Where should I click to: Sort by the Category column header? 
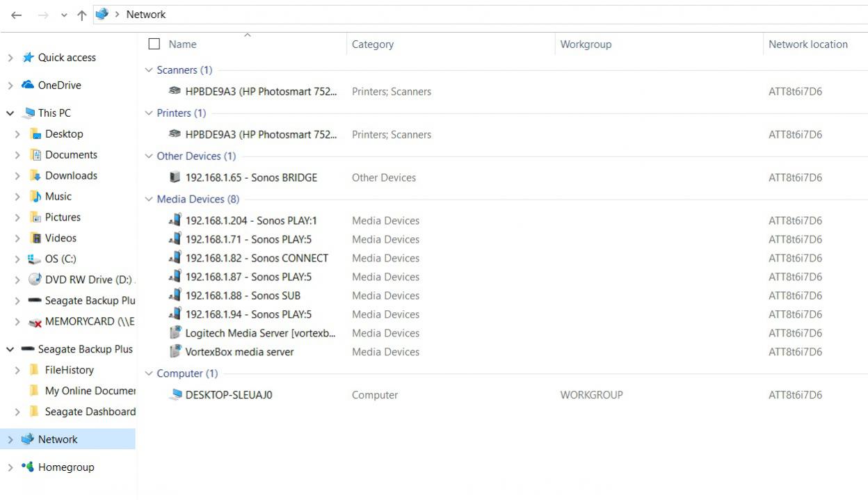pos(373,44)
